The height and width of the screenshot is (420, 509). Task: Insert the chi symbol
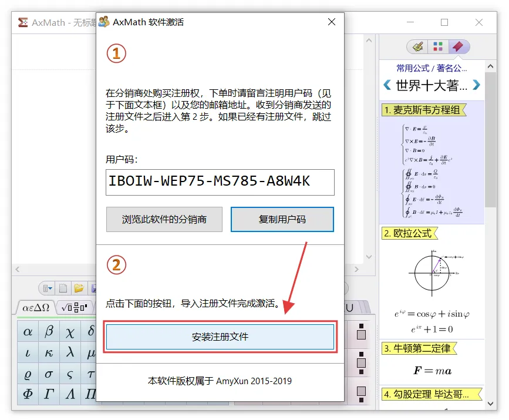[70, 331]
